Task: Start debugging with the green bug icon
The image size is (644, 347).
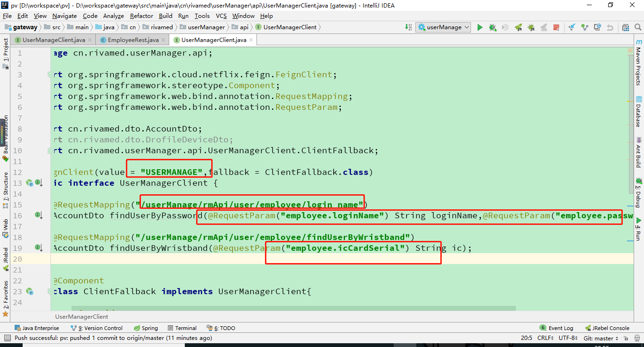Action: (493, 27)
